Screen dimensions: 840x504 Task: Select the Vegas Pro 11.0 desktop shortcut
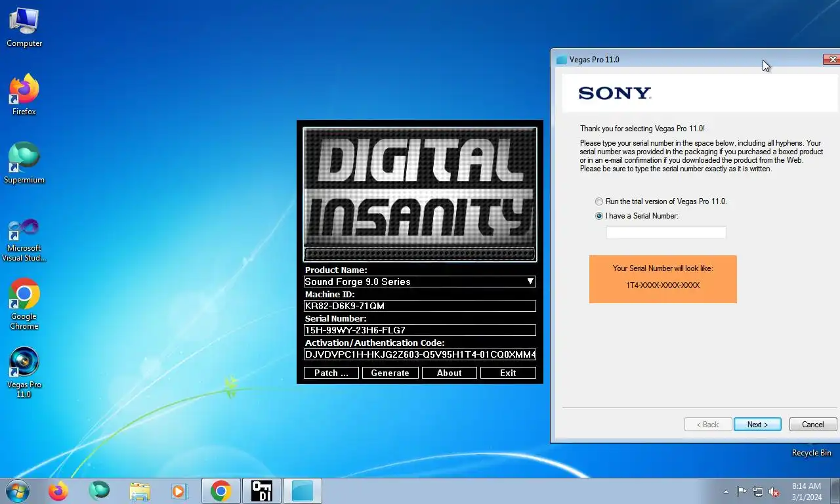click(24, 373)
